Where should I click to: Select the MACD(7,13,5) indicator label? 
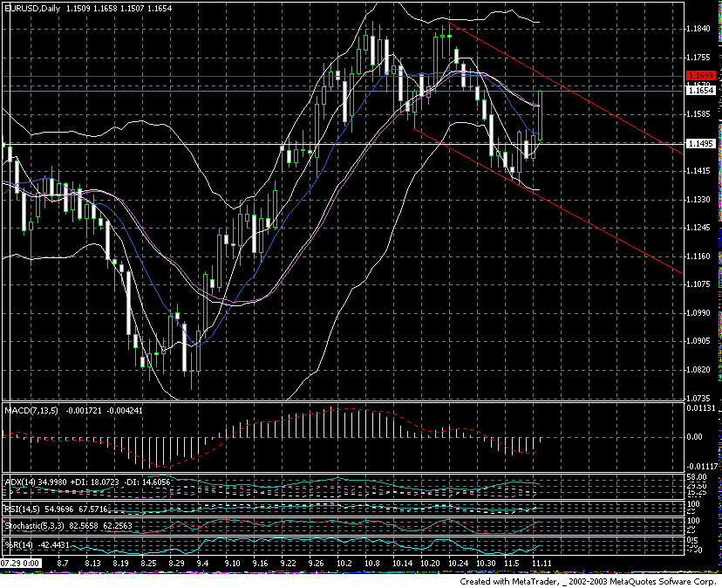(31, 410)
